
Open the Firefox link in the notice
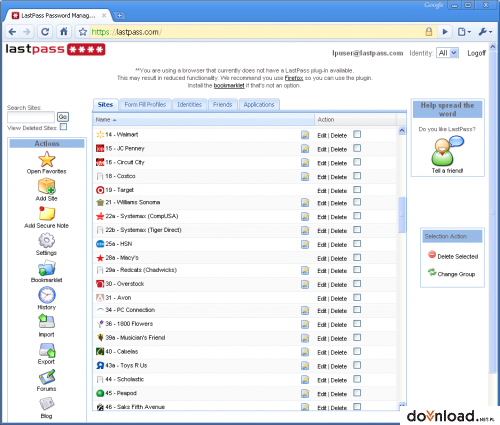pyautogui.click(x=294, y=78)
